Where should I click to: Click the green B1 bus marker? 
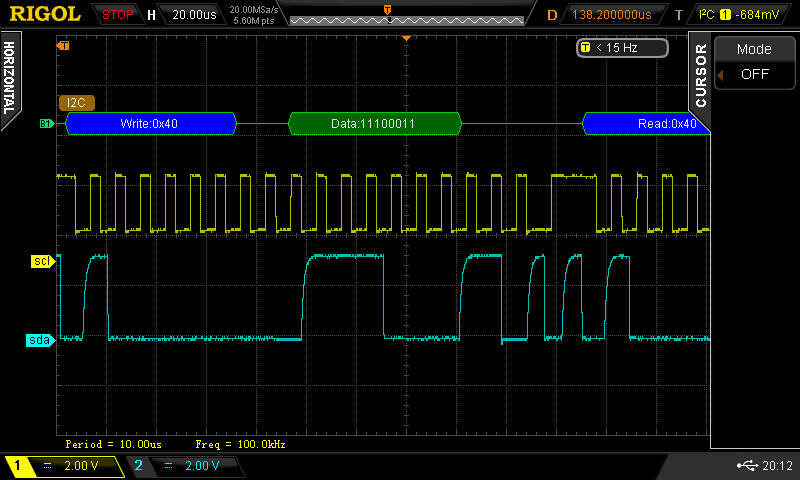click(46, 123)
